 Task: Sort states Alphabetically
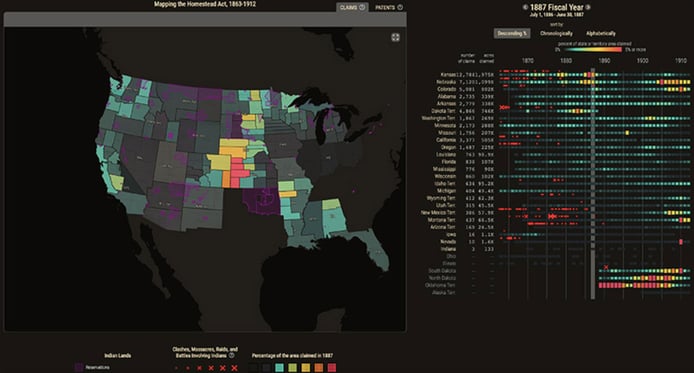[x=601, y=33]
